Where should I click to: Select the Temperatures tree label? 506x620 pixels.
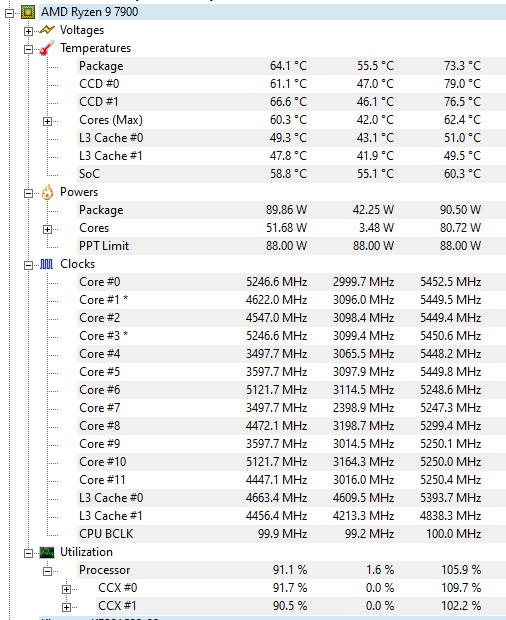coord(95,48)
